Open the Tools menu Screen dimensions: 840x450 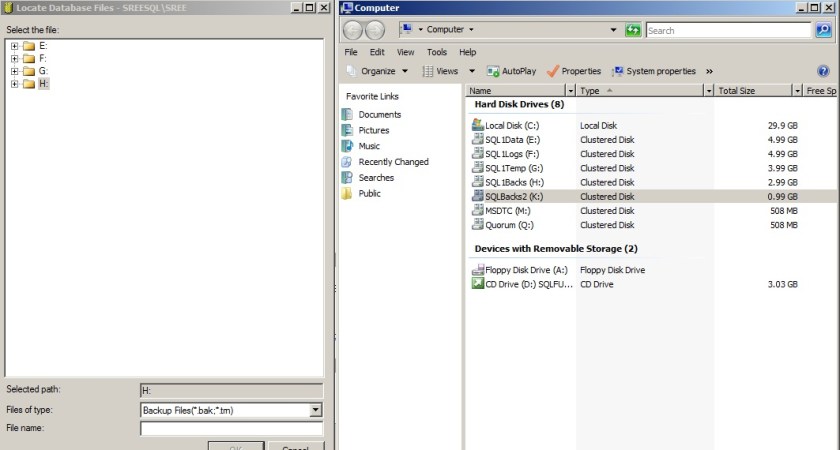436,52
